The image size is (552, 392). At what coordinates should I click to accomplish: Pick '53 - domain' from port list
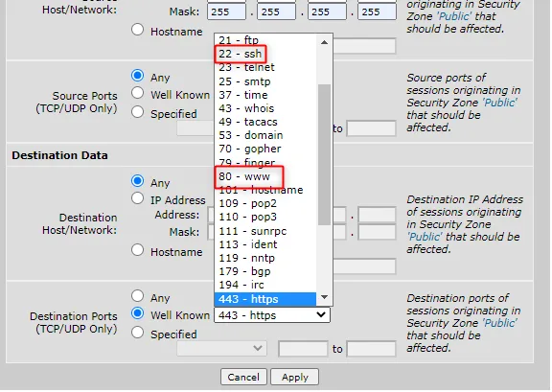click(265, 135)
